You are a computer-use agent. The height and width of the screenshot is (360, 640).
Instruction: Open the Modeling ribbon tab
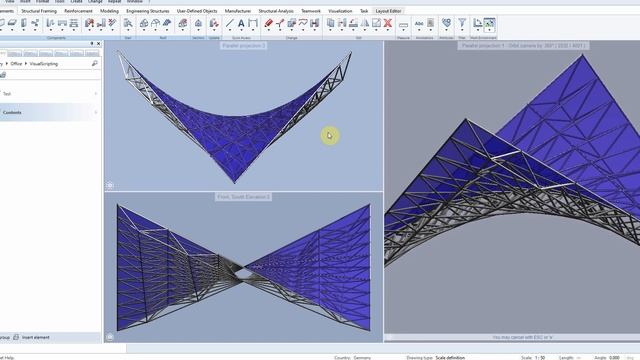pyautogui.click(x=109, y=11)
